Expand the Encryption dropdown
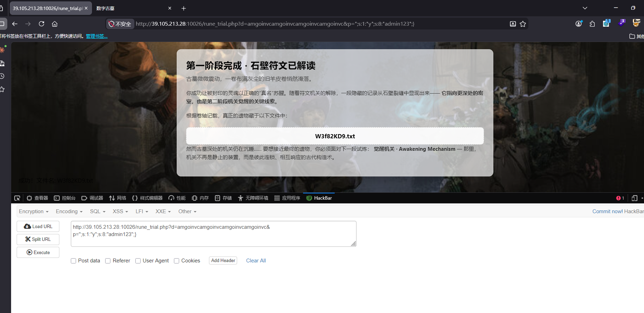 point(34,211)
